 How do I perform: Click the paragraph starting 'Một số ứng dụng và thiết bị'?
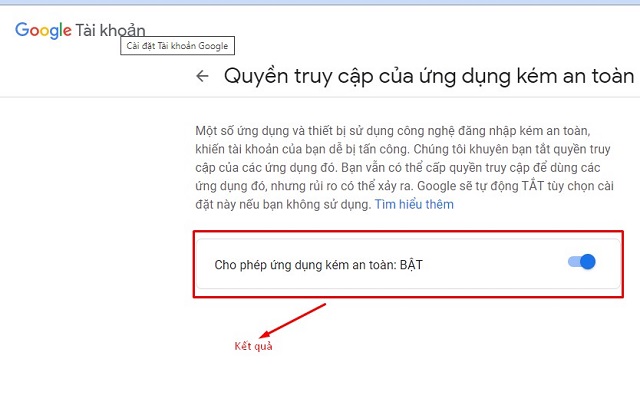pyautogui.click(x=404, y=167)
